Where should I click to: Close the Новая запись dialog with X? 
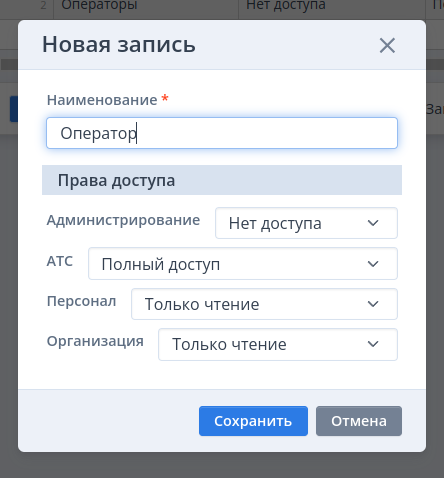(x=387, y=45)
